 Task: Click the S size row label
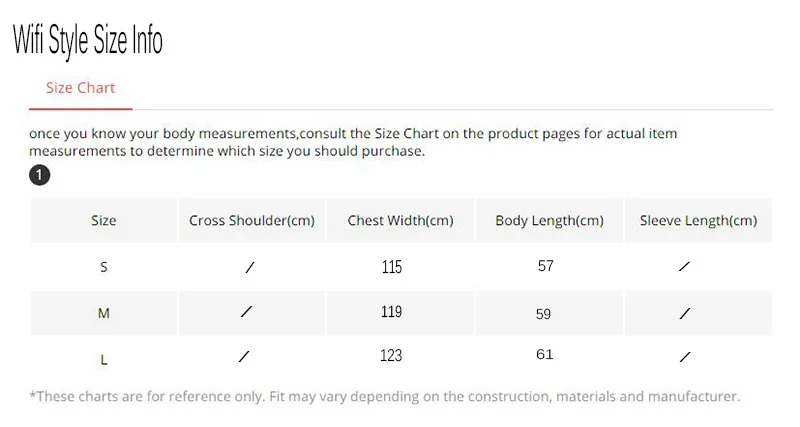point(104,267)
